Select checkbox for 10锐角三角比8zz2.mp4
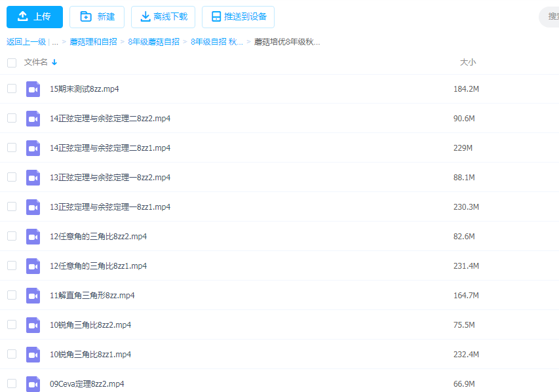 [x=12, y=324]
